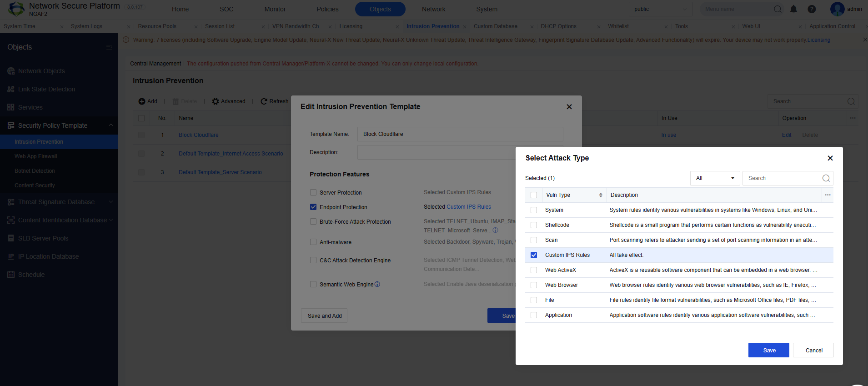Click the Template Name input field
The image size is (868, 386).
(460, 134)
